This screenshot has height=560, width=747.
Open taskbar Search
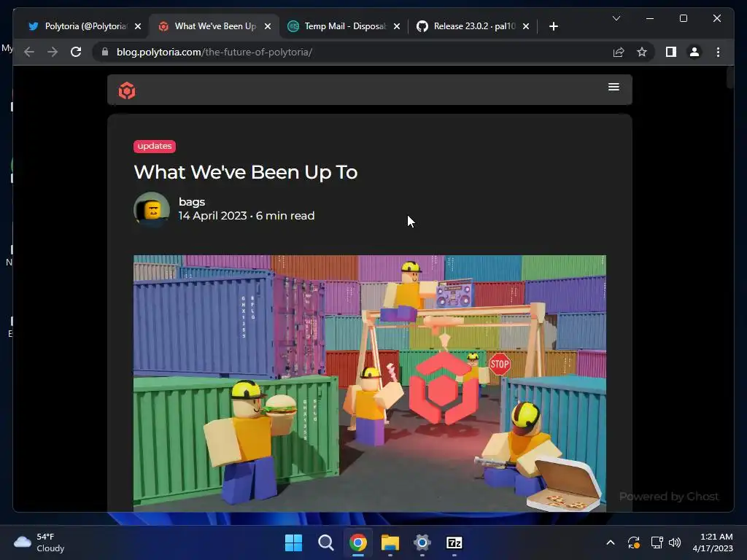[x=326, y=542]
